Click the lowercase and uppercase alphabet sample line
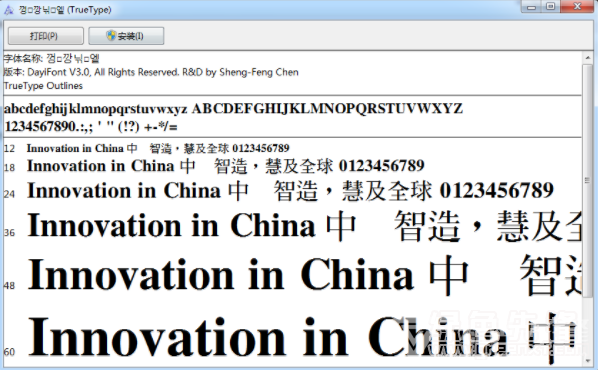Image resolution: width=598 pixels, height=370 pixels. [233, 109]
